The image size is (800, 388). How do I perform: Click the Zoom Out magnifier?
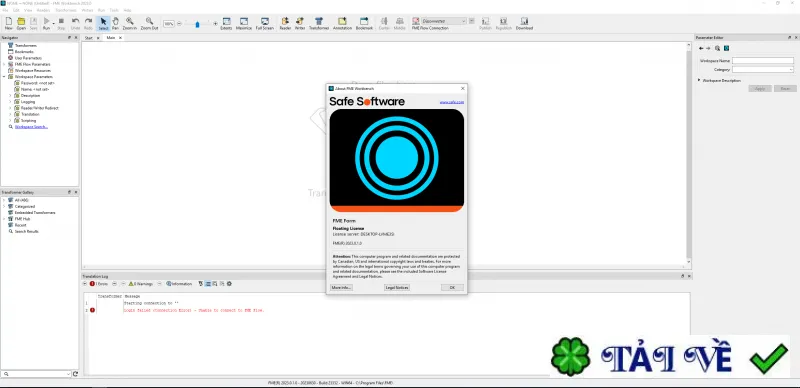click(x=149, y=23)
